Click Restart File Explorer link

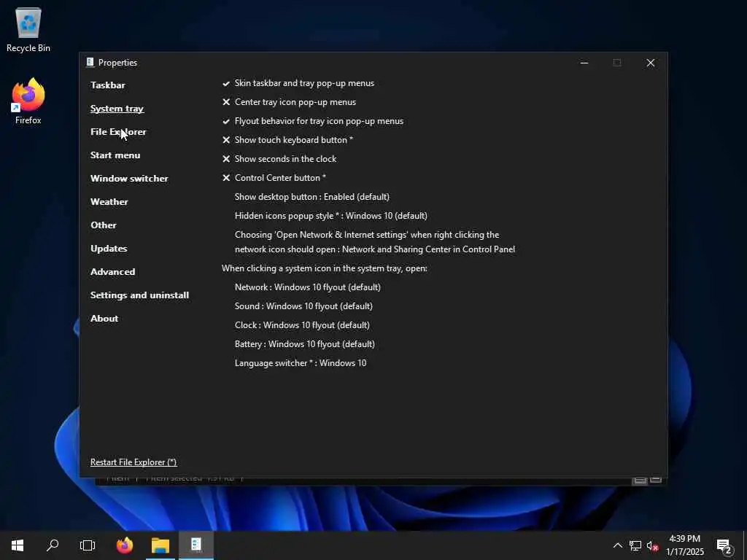[x=133, y=462]
